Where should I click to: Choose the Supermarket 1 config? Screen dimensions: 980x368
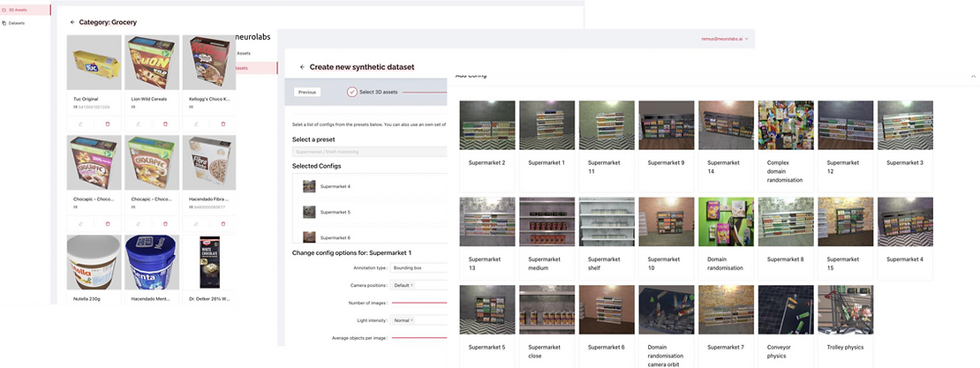(547, 146)
